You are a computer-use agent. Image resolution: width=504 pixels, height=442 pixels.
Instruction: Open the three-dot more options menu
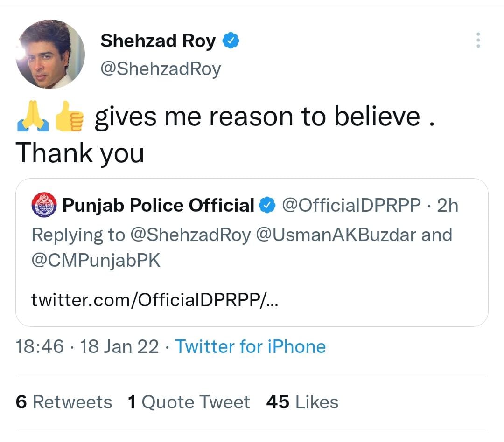point(477,41)
